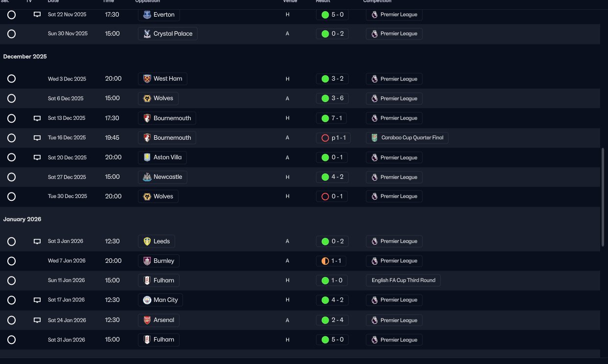
Task: Sort fixtures by Opposition column header
Action: click(x=147, y=1)
